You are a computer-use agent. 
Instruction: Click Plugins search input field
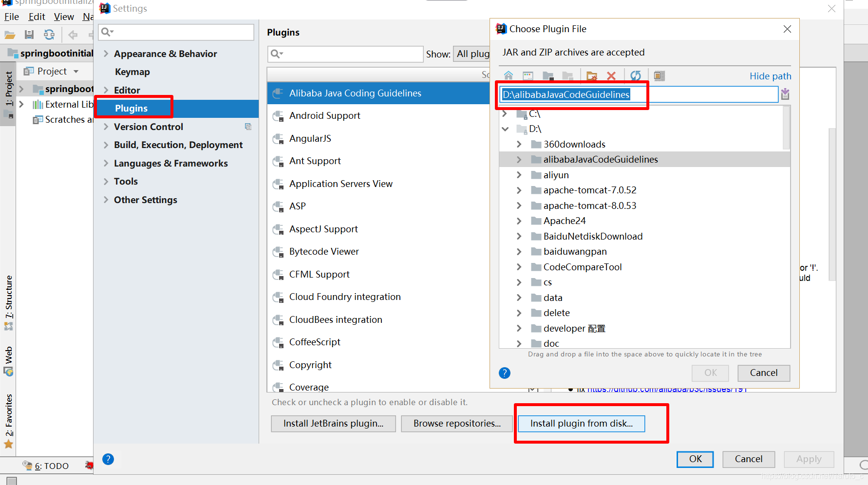click(x=345, y=54)
